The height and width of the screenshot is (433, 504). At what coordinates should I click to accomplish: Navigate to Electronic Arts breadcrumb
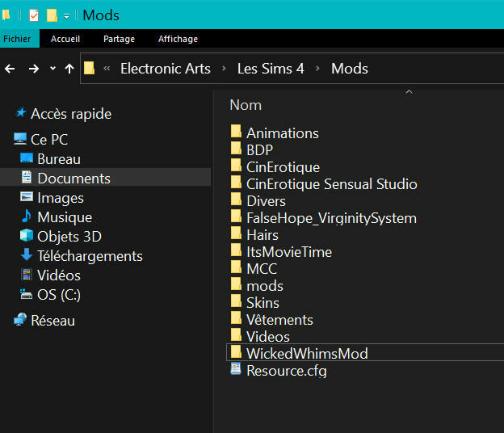(x=166, y=69)
